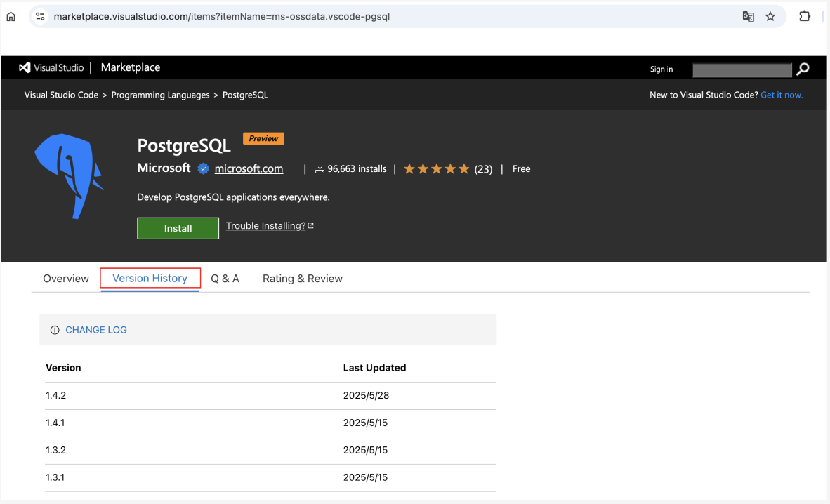Open the CHANGE LOG link
830x504 pixels.
tap(95, 330)
